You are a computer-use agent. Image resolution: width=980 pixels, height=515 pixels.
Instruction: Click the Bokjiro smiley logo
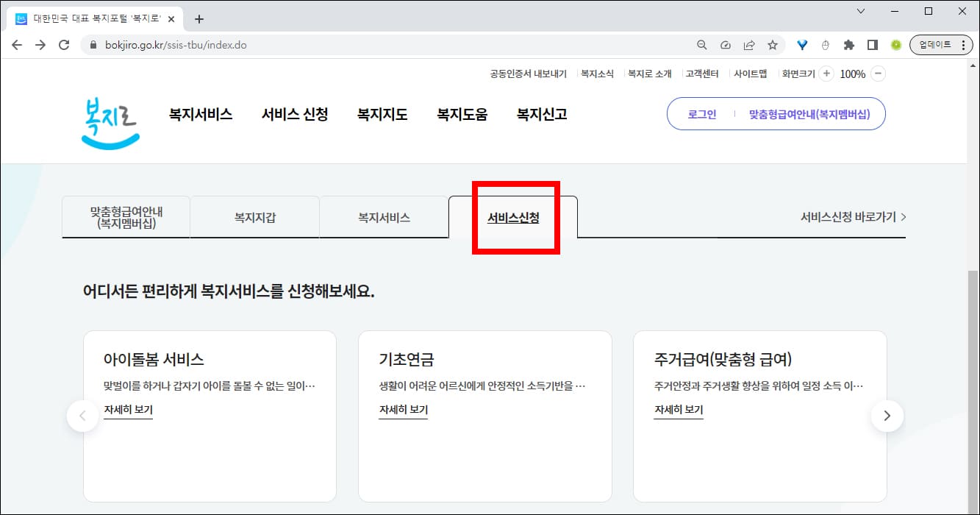[109, 121]
